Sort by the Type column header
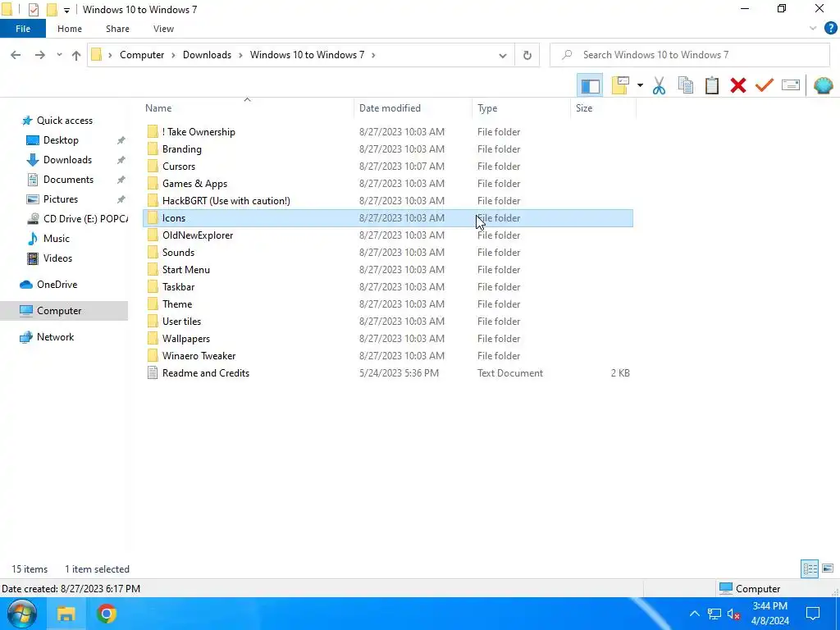 [521, 108]
